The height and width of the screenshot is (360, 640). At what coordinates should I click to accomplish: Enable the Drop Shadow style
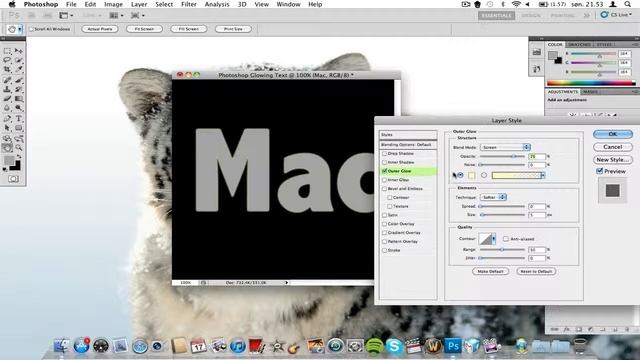pos(384,153)
